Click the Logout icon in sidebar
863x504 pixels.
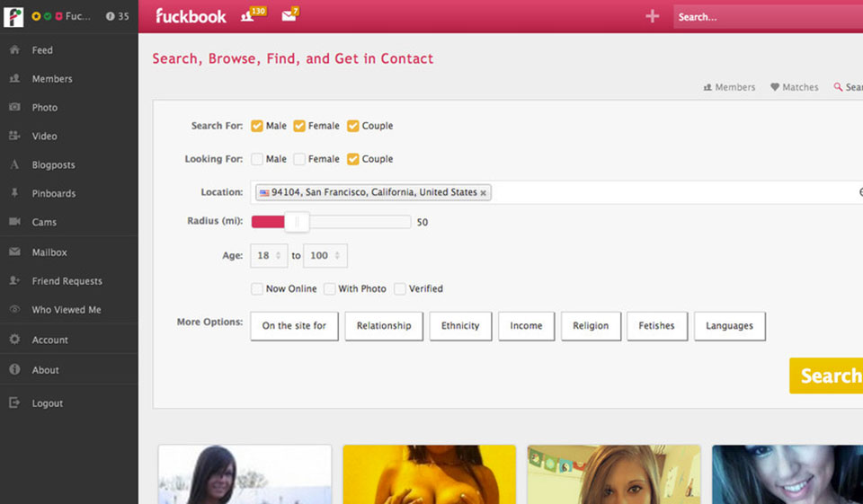tap(14, 403)
